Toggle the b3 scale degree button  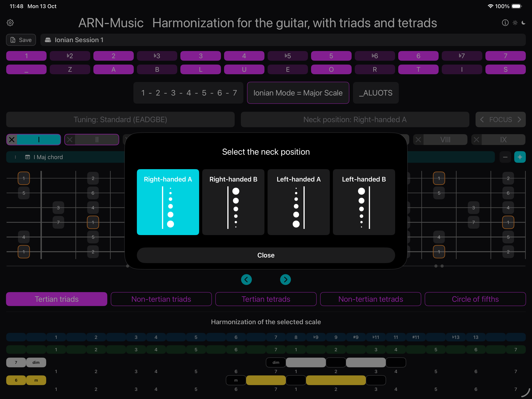tap(157, 56)
